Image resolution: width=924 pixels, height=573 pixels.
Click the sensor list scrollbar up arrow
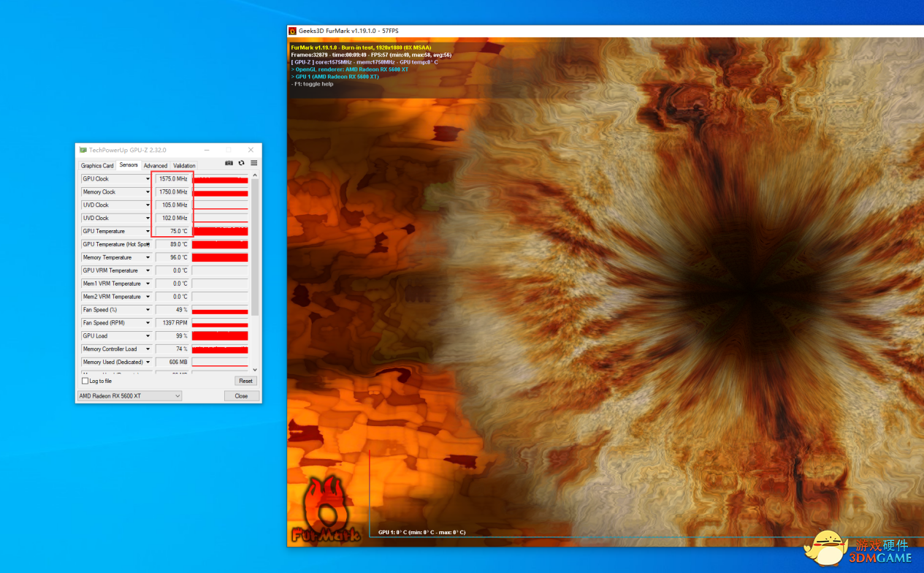(x=255, y=175)
